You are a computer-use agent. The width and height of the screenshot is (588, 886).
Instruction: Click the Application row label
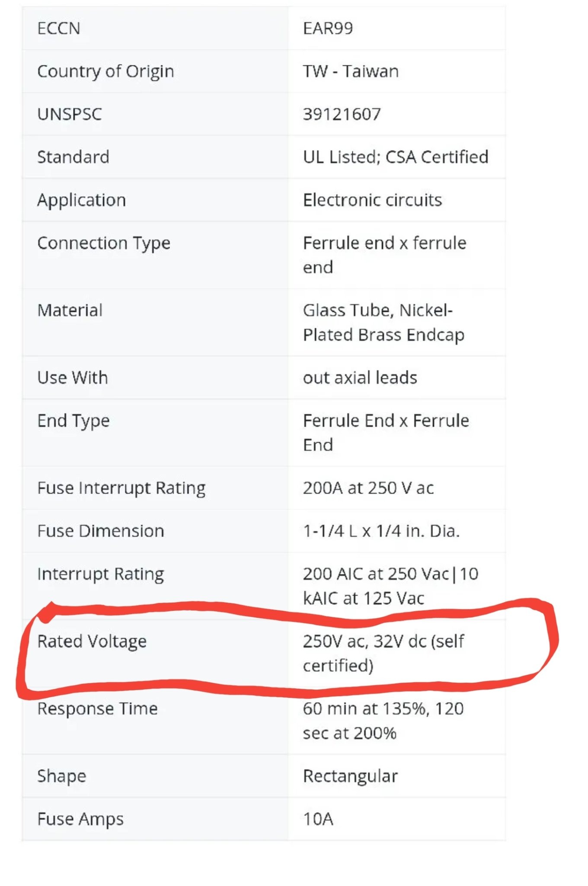[82, 200]
